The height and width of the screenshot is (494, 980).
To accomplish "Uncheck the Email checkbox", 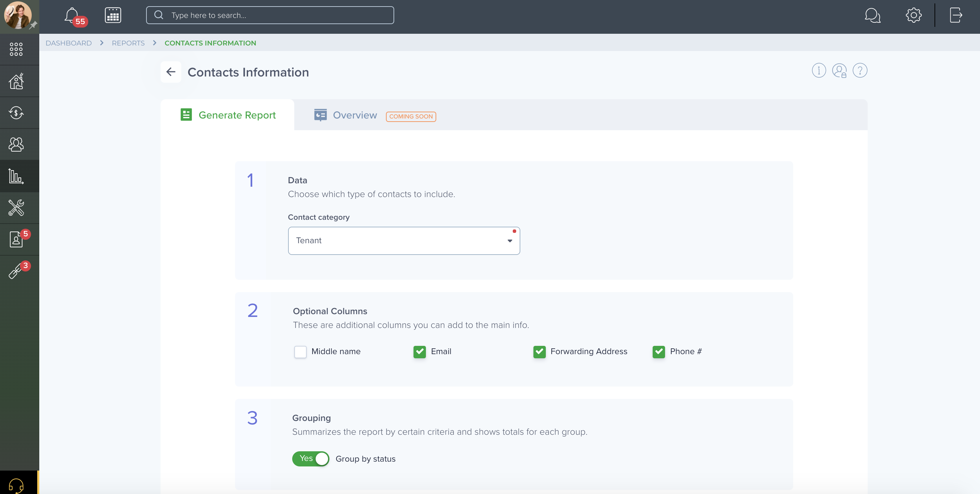I will (x=420, y=352).
